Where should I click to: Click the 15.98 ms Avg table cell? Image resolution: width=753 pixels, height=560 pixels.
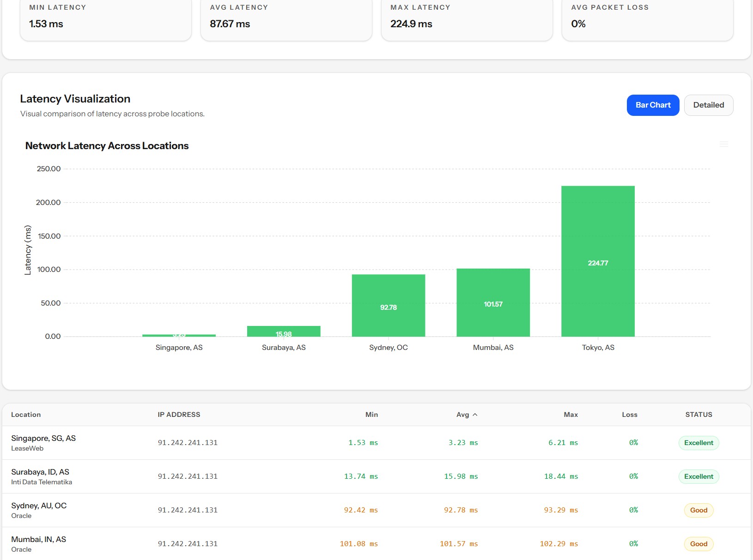pyautogui.click(x=461, y=476)
